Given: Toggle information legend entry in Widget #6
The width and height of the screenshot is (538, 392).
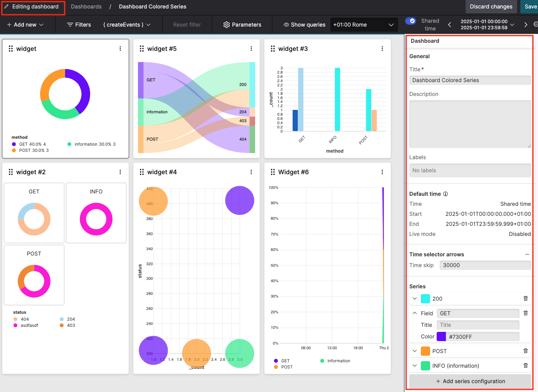Looking at the screenshot, I should pyautogui.click(x=335, y=361).
